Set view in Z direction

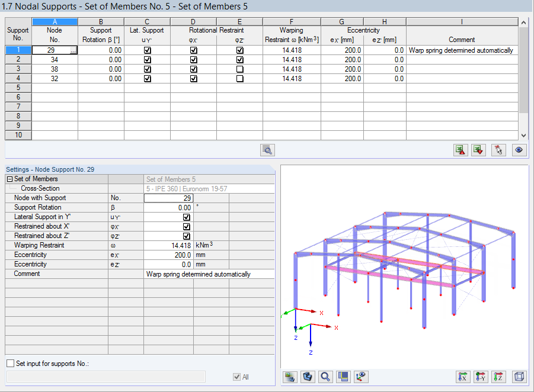click(498, 377)
